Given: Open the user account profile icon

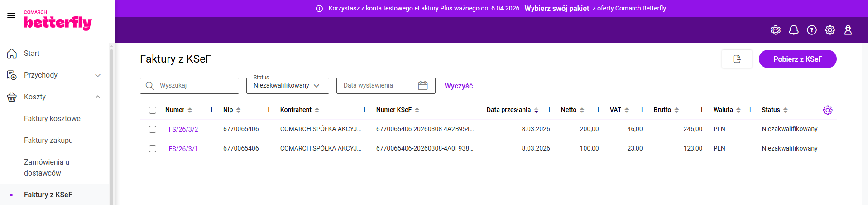Looking at the screenshot, I should (x=848, y=30).
